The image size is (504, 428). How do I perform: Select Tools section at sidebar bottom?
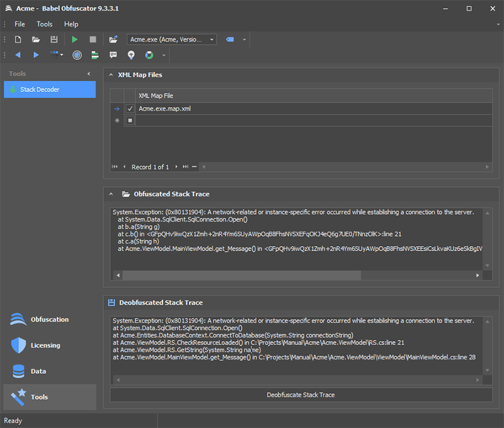coord(50,397)
